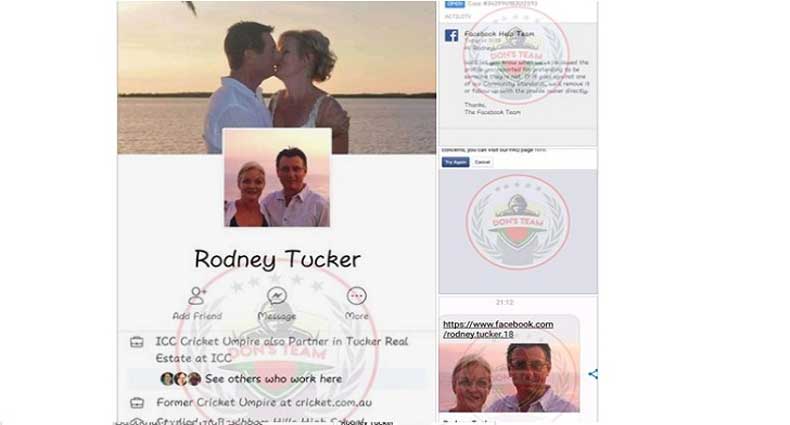This screenshot has width=790, height=425.
Task: Click the Facebook Help Team message title
Action: pyautogui.click(x=499, y=34)
